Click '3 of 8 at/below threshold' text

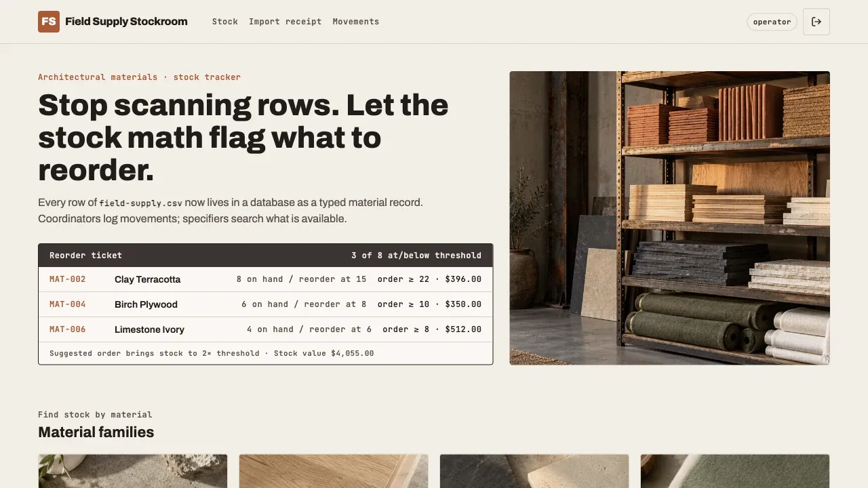click(416, 256)
